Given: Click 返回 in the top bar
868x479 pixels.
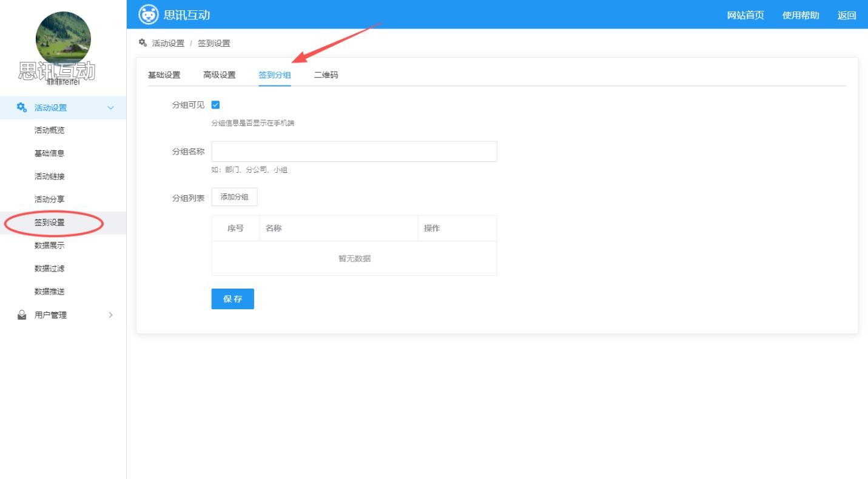Looking at the screenshot, I should pyautogui.click(x=847, y=15).
